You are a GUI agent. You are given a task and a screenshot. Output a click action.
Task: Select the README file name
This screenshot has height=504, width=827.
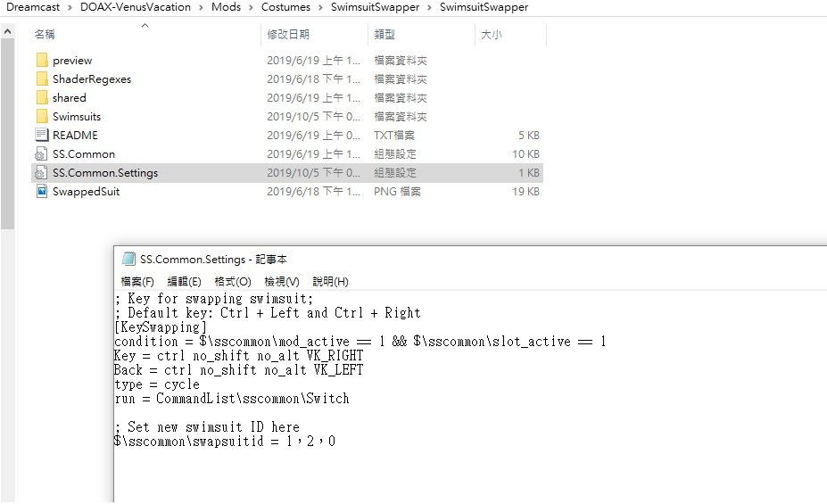pyautogui.click(x=75, y=135)
